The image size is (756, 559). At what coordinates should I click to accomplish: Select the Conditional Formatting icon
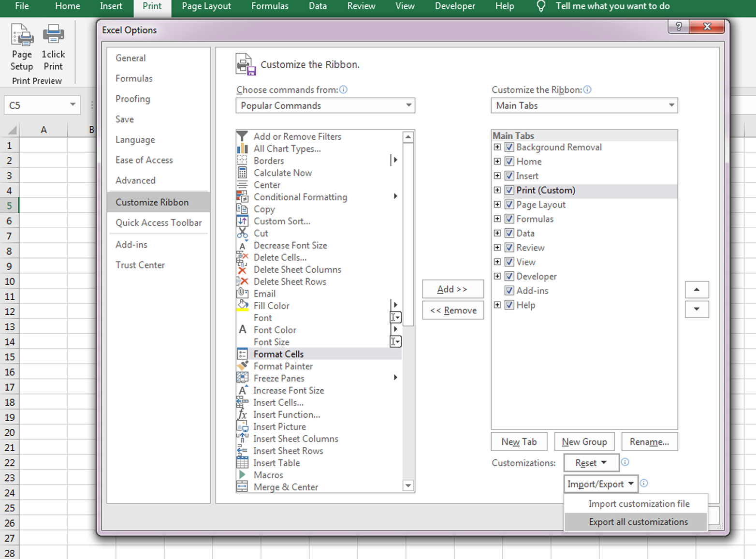tap(242, 197)
